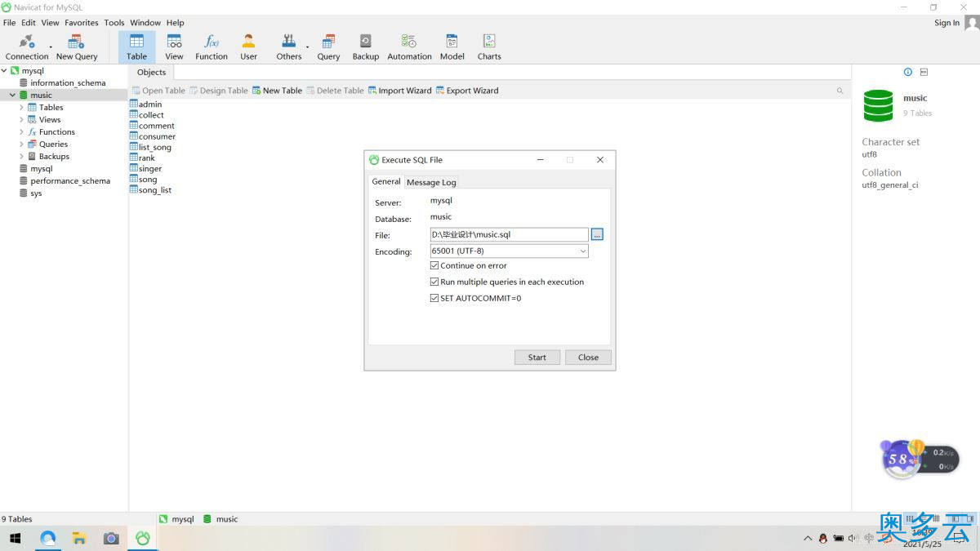Expand the Queries node

point(21,144)
